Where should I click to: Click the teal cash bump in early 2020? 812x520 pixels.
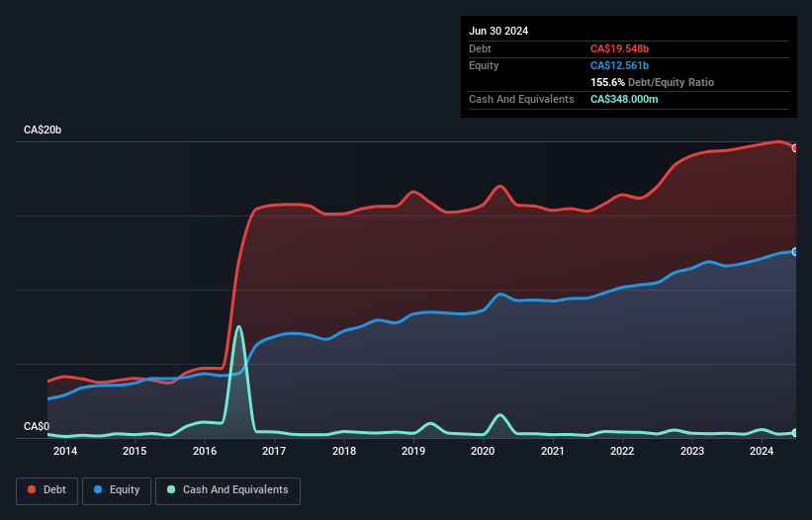pyautogui.click(x=499, y=415)
